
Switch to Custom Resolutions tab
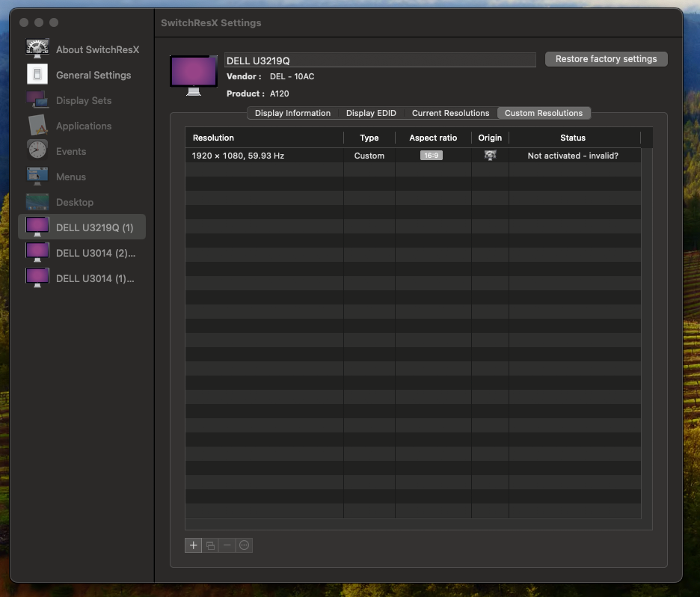(x=544, y=113)
